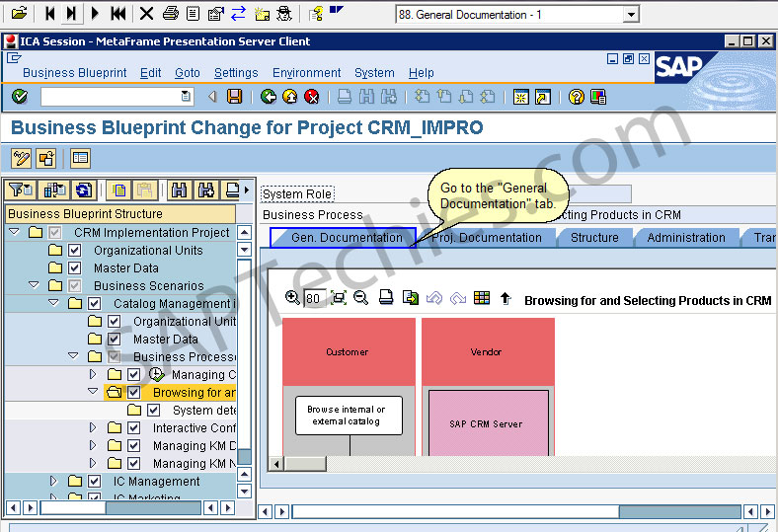Click the copy icon in structure toolbar

(x=119, y=190)
